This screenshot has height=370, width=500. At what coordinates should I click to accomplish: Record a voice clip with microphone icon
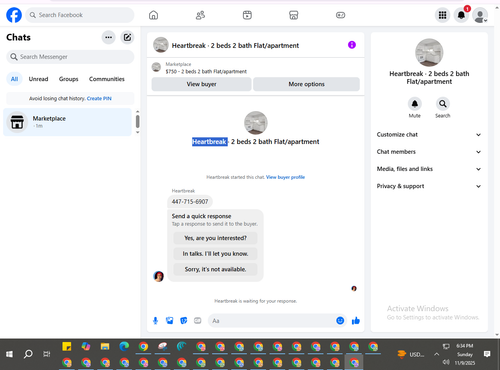click(x=155, y=321)
